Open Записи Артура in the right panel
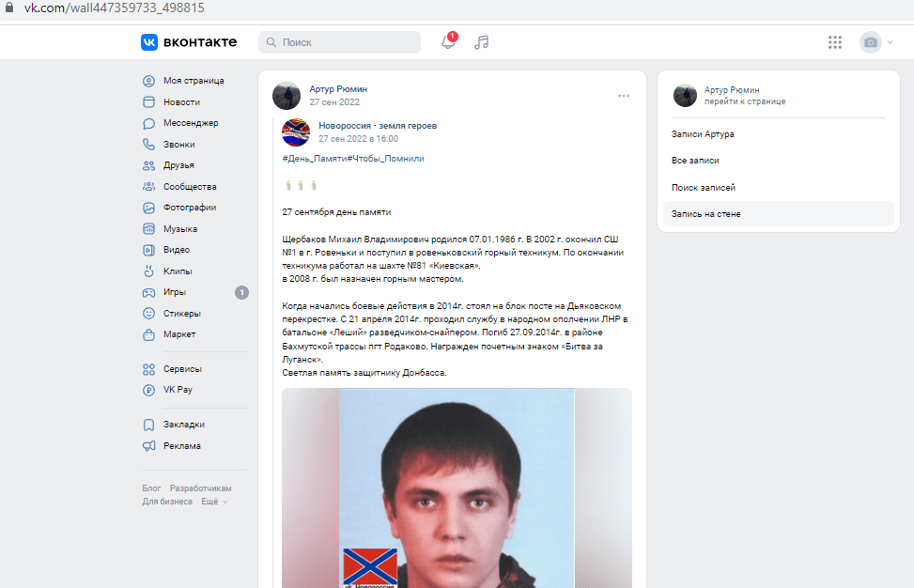This screenshot has height=588, width=914. tap(703, 134)
